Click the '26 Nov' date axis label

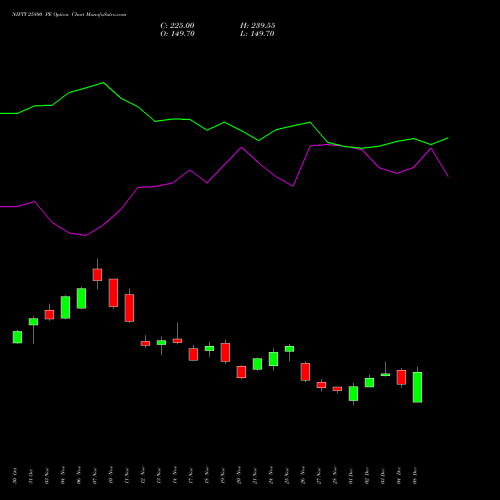tap(303, 476)
